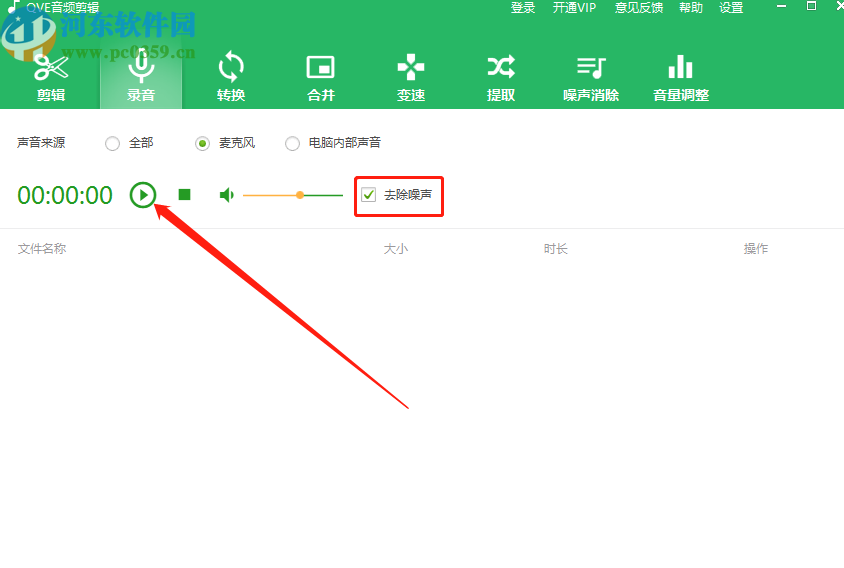
Task: Select 全部 as the sound source
Action: point(112,143)
